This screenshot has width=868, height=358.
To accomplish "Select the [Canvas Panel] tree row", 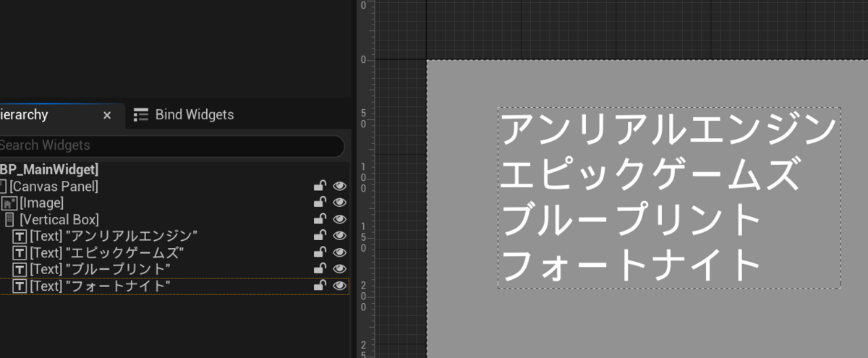I will pos(174,187).
